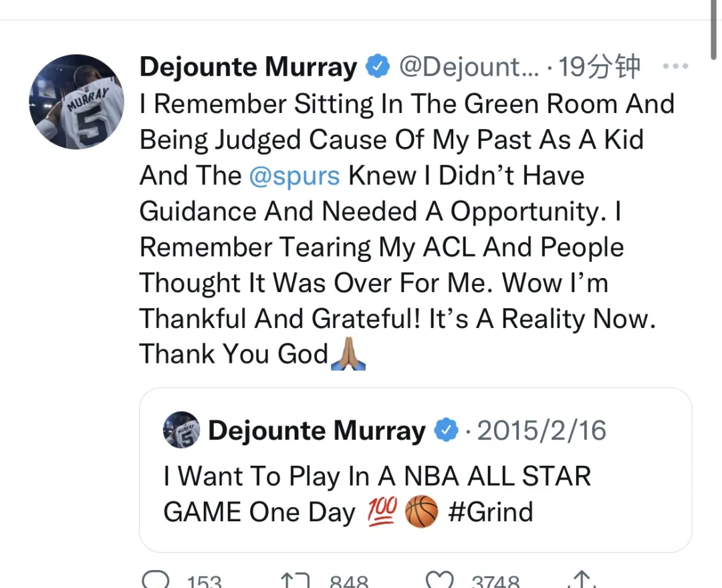This screenshot has height=588, width=722.
Task: Open the #Grind hashtag
Action: click(491, 512)
